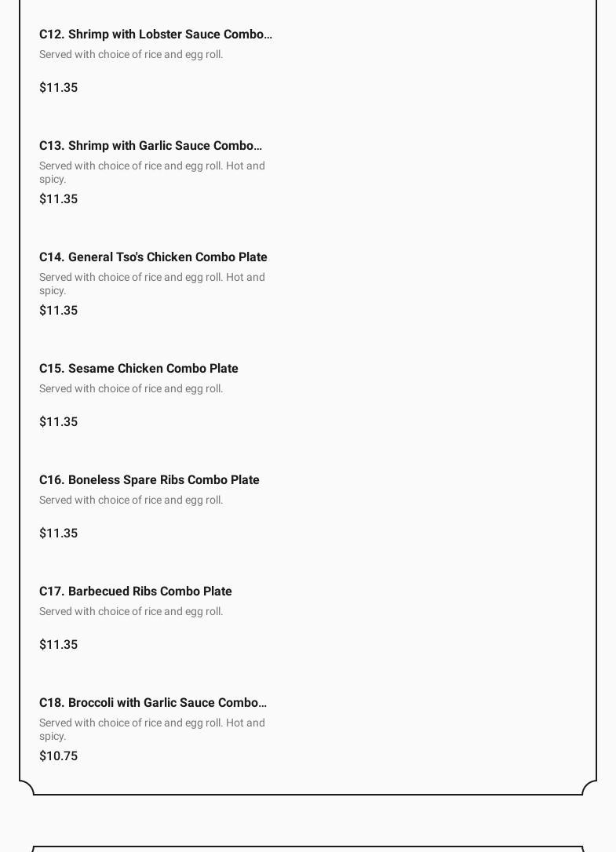Open C18 Broccoli with Garlic Sauce Combo
The height and width of the screenshot is (852, 616).
[153, 703]
